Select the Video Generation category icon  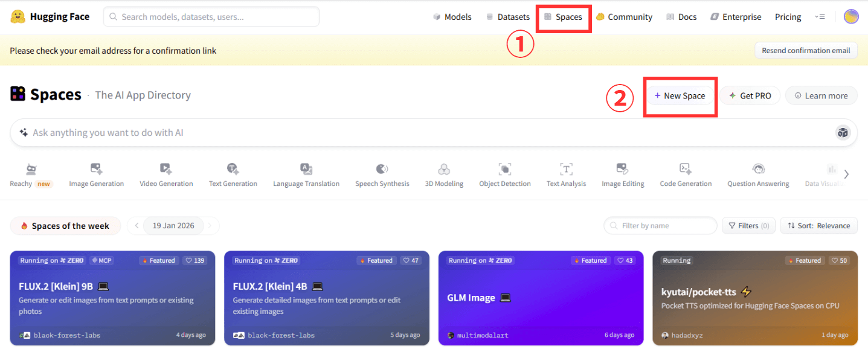click(166, 170)
